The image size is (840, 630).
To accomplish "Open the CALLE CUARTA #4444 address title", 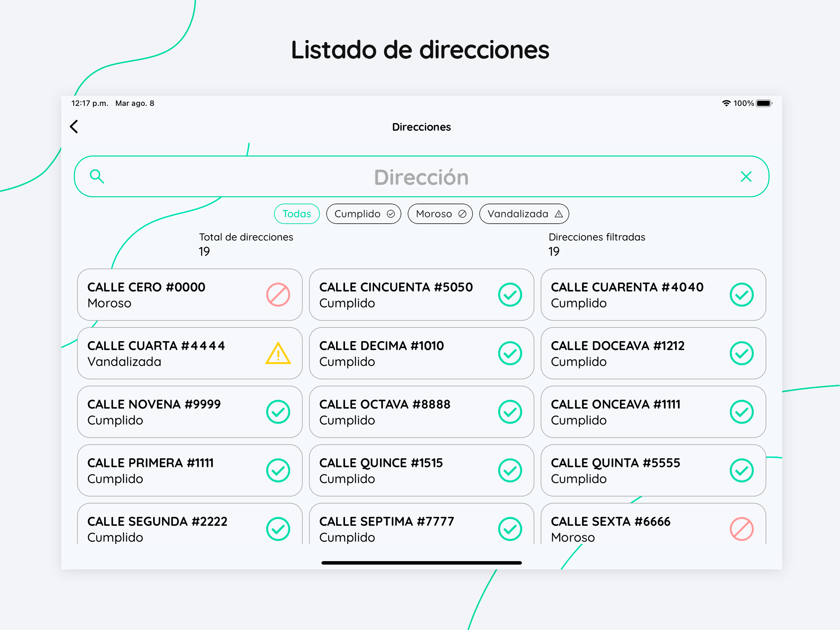I will click(156, 346).
